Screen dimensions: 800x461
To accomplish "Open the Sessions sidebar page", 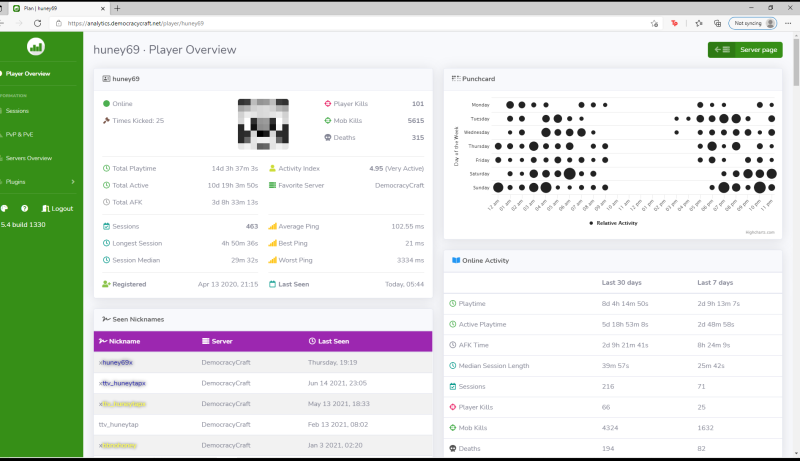I will point(17,111).
